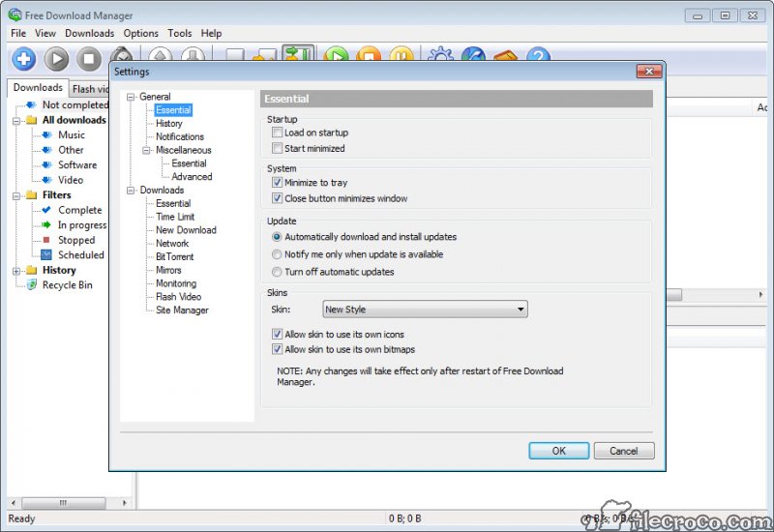Open the Skin dropdown showing New Style
Image resolution: width=774 pixels, height=532 pixels.
[x=425, y=309]
